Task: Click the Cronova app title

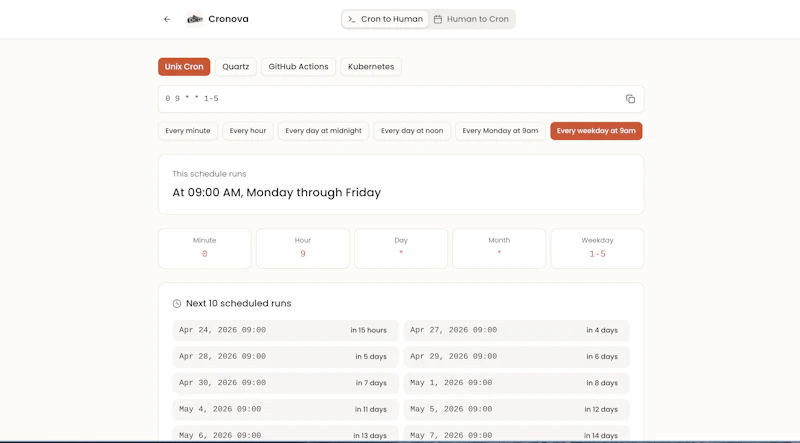Action: click(228, 19)
